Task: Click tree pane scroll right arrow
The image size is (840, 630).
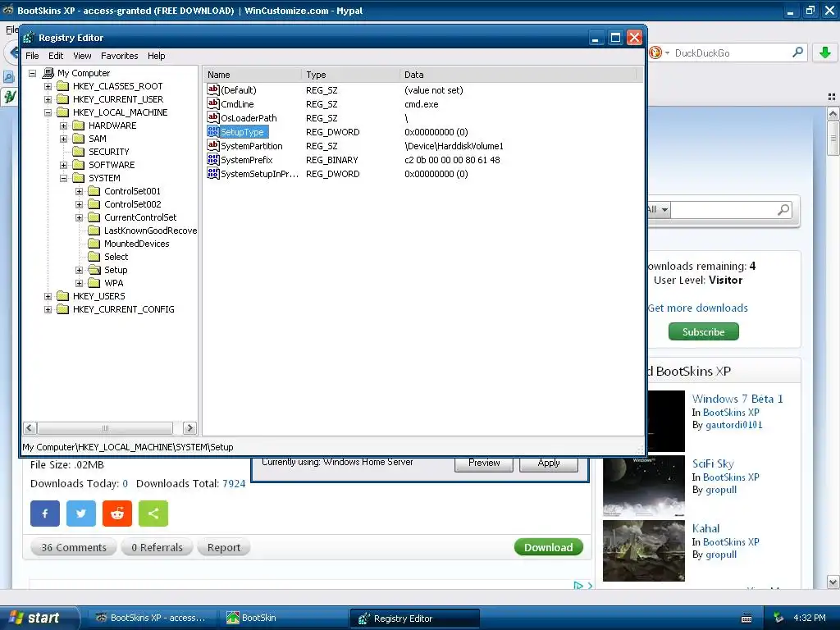Action: [x=189, y=427]
